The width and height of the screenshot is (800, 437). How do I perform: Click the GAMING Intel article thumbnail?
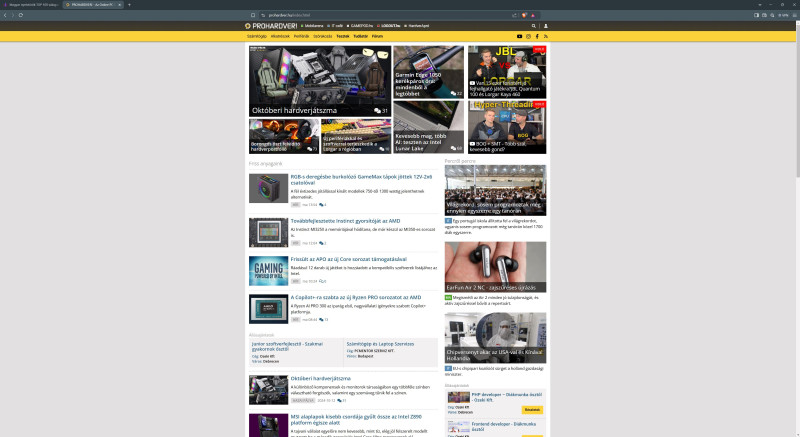(268, 271)
